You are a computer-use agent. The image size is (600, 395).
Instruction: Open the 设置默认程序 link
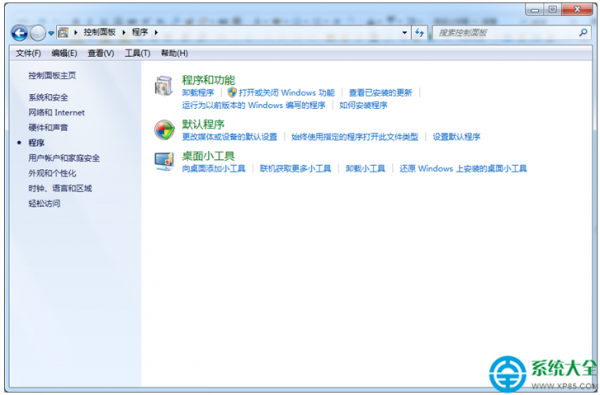click(x=457, y=137)
